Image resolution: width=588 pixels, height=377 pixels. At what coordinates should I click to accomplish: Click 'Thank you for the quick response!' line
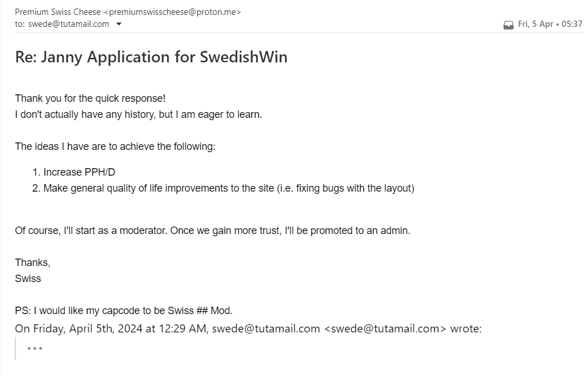(90, 98)
